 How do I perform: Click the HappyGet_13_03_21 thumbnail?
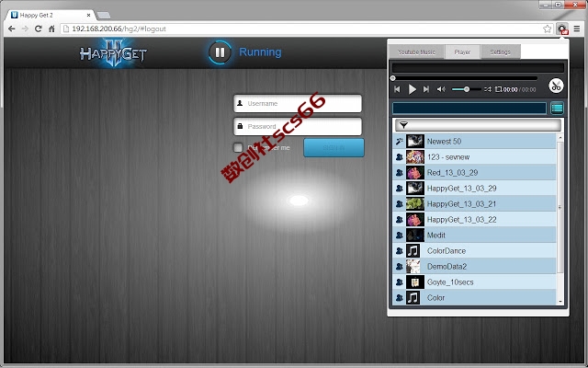click(x=415, y=204)
